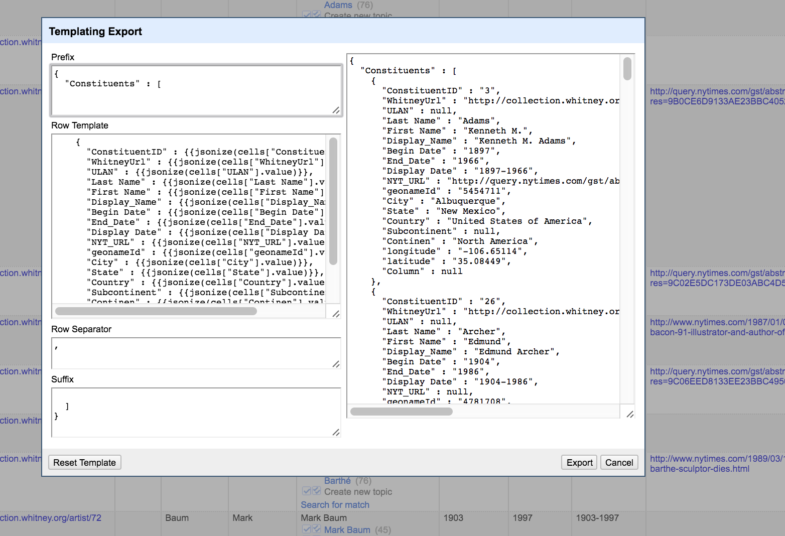Open the whitney.org/artist/72 link
The height and width of the screenshot is (536, 785).
51,517
